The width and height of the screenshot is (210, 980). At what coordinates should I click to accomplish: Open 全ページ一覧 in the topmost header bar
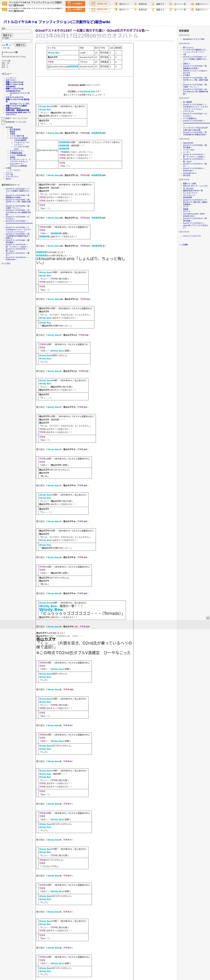pos(177,4)
